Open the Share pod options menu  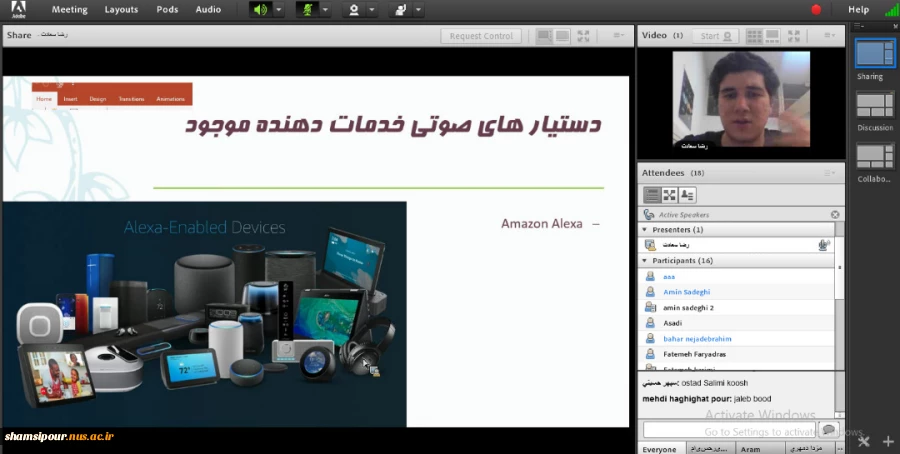point(618,36)
